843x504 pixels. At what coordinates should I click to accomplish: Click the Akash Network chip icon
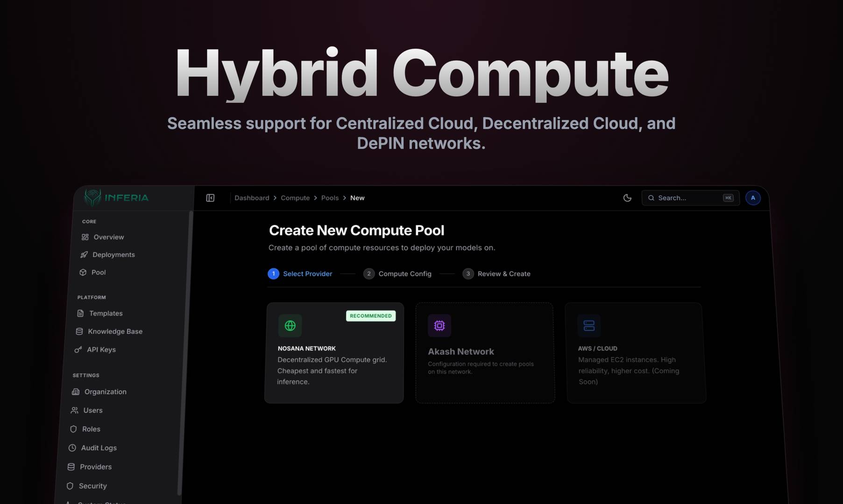point(439,325)
